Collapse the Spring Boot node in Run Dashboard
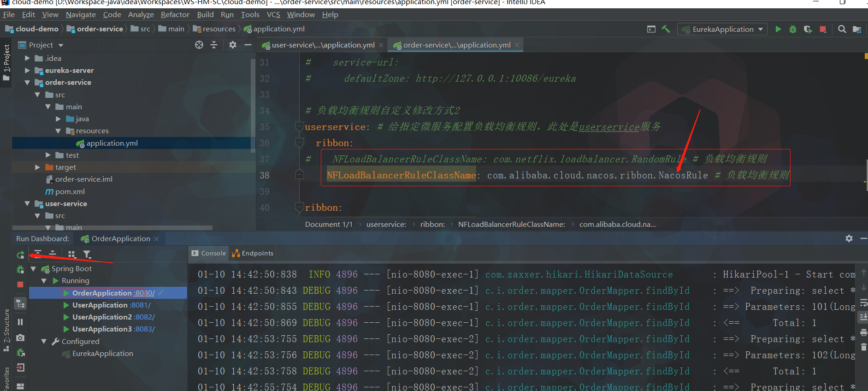 tap(33, 269)
